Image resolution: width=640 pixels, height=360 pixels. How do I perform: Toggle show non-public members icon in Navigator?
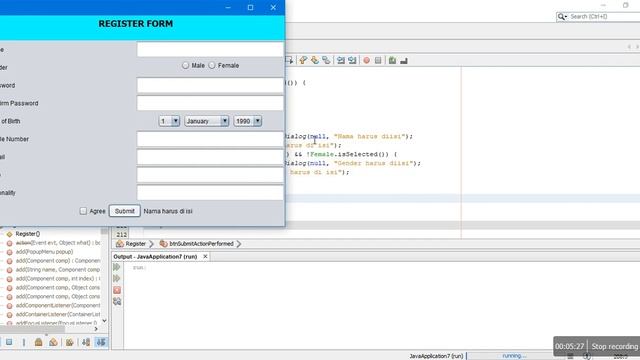tap(53, 342)
